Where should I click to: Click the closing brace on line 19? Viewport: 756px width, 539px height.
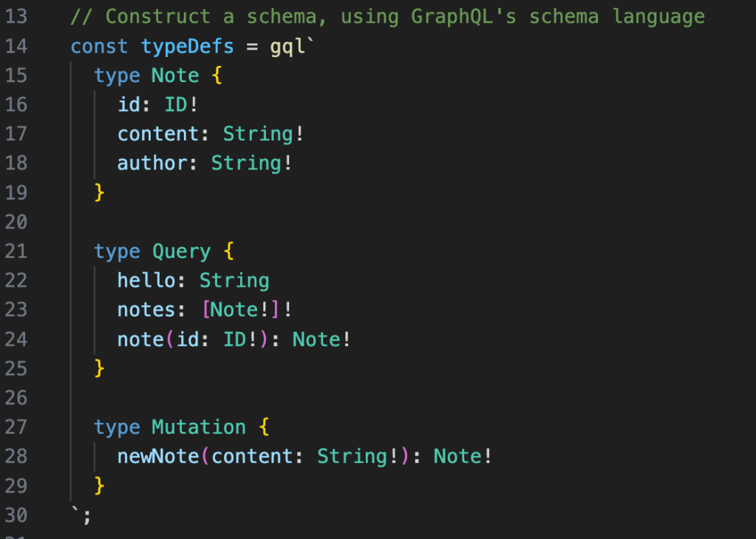coord(100,193)
